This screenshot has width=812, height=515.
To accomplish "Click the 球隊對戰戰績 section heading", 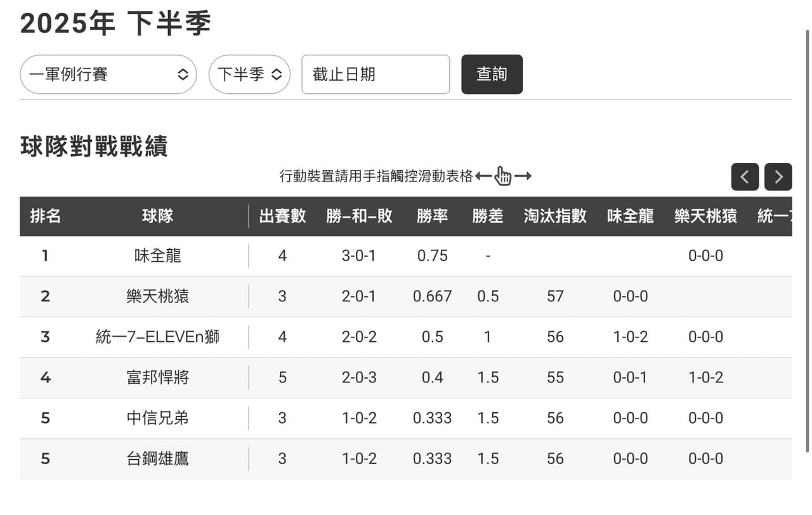I will pyautogui.click(x=94, y=147).
